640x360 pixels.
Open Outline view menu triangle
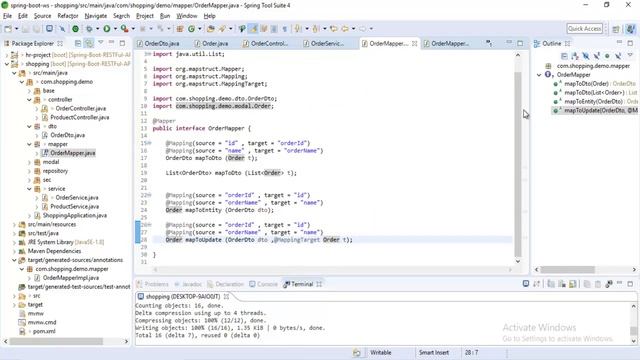630,55
